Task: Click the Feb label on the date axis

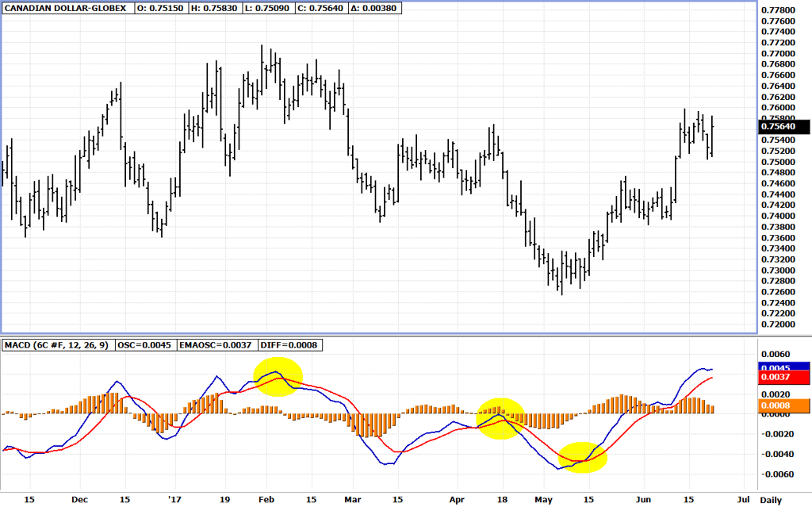Action: [266, 500]
